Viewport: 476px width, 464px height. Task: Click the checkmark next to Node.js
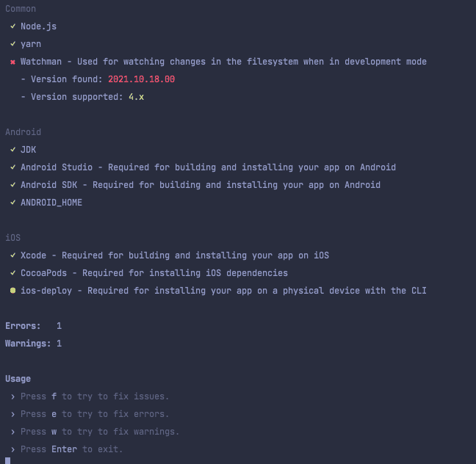(13, 26)
